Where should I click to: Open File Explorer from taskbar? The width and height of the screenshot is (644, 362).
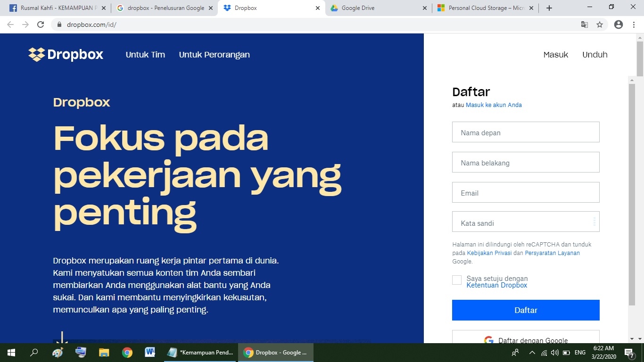point(104,353)
